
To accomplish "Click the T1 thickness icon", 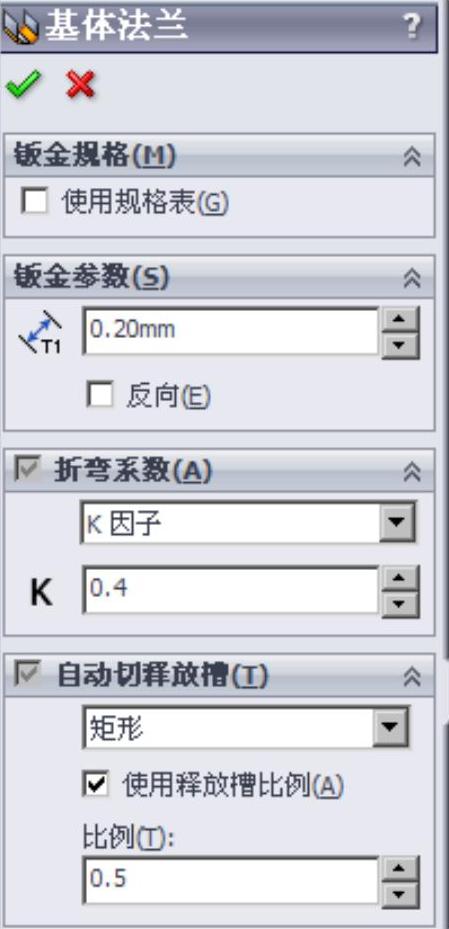I will (40, 332).
